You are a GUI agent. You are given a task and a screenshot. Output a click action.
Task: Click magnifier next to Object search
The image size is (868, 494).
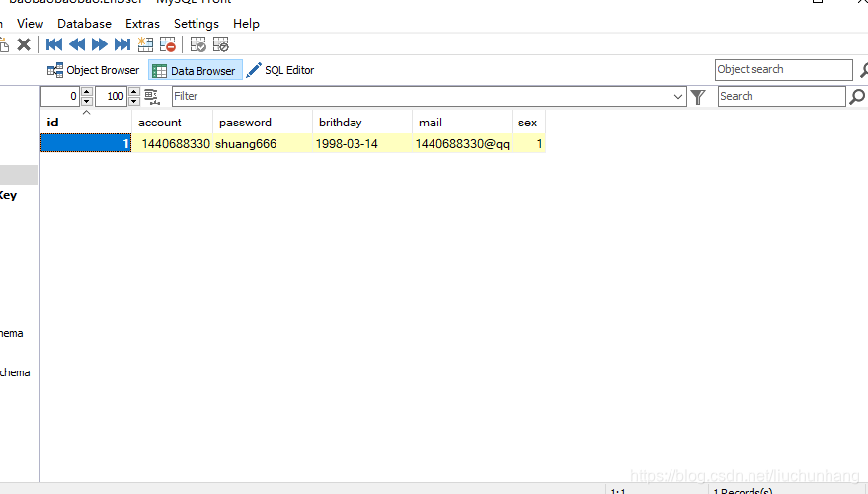click(x=864, y=70)
